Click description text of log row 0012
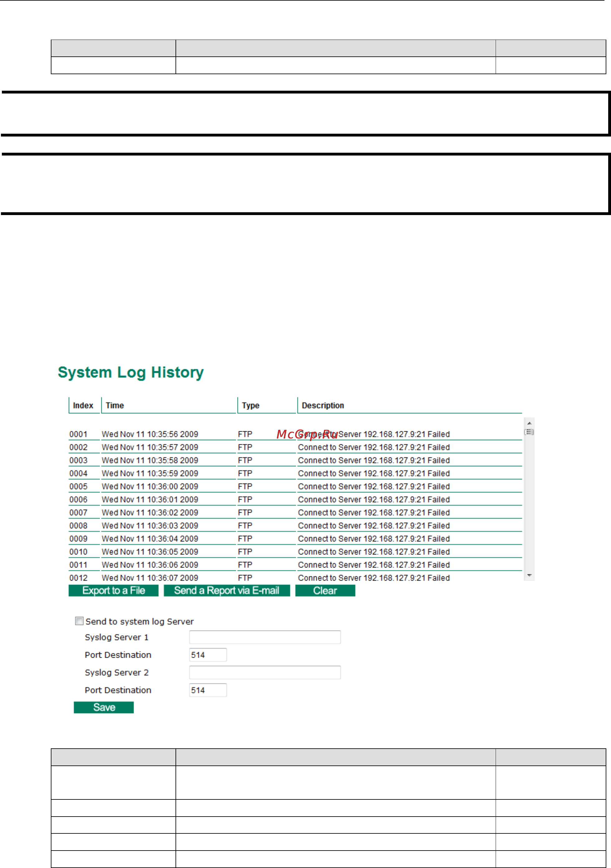Viewport: 611px width, 868px height. [374, 578]
